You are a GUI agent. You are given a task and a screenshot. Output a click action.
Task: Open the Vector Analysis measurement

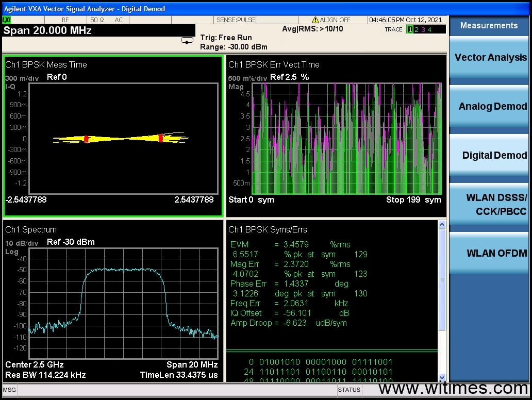[489, 58]
